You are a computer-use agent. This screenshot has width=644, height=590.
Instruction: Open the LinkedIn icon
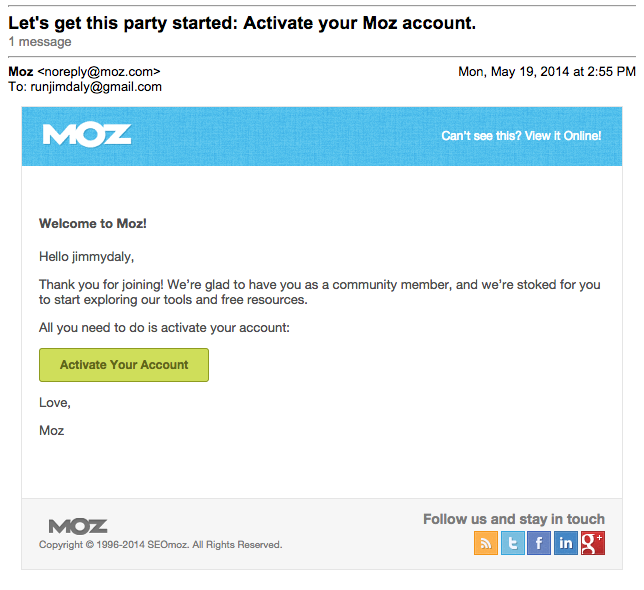(566, 543)
